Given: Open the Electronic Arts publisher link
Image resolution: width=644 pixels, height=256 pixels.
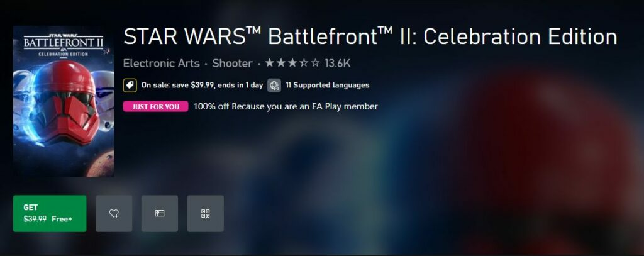Looking at the screenshot, I should (x=162, y=64).
